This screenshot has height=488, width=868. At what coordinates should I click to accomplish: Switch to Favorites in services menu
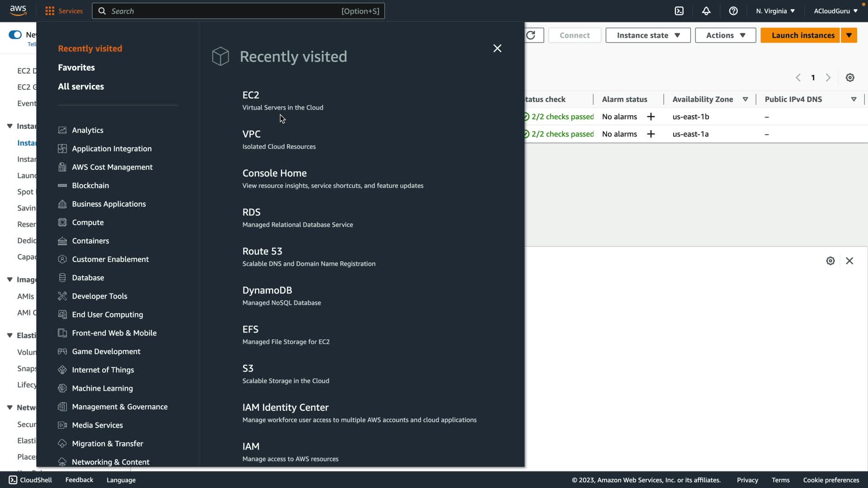(76, 67)
